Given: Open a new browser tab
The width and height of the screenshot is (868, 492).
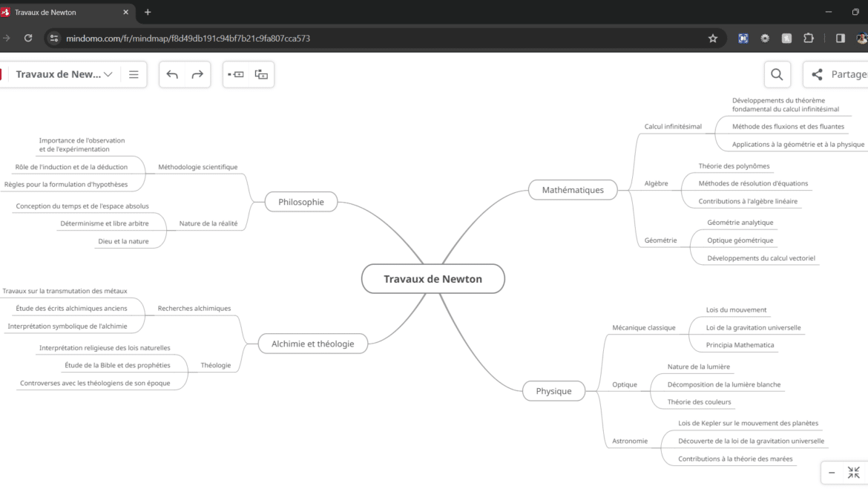Looking at the screenshot, I should 148,13.
